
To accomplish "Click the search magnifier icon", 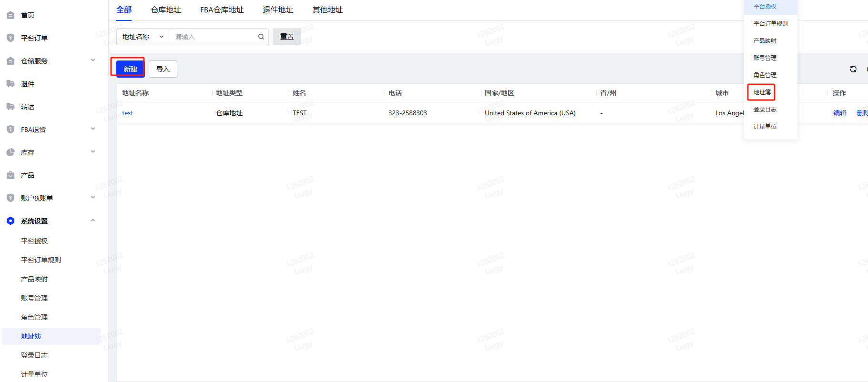I will click(261, 37).
